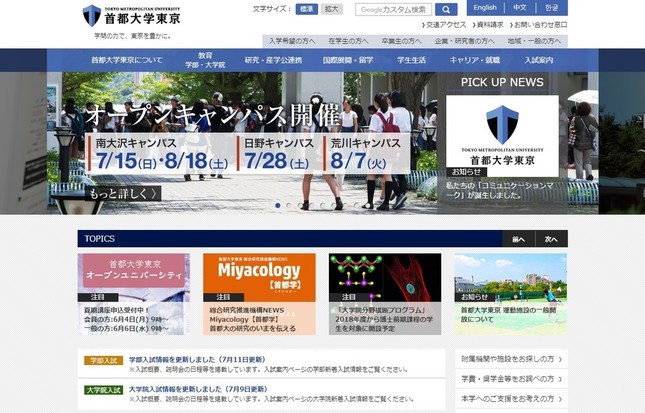Set font size to 標準
Viewport: 645px width, 413px height.
coord(306,9)
